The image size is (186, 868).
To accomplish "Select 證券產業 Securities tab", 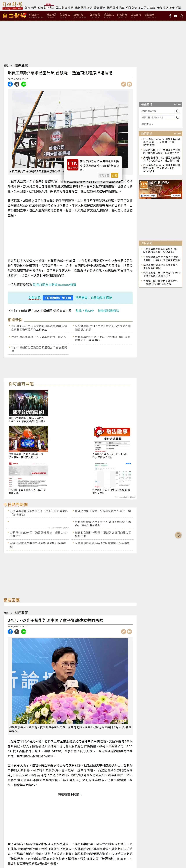I will pyautogui.click(x=95, y=16).
